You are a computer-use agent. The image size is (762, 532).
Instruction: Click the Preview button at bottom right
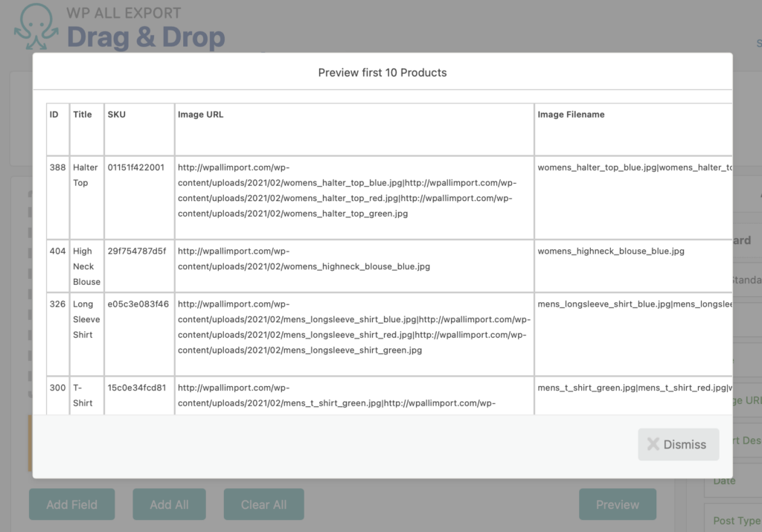[618, 504]
